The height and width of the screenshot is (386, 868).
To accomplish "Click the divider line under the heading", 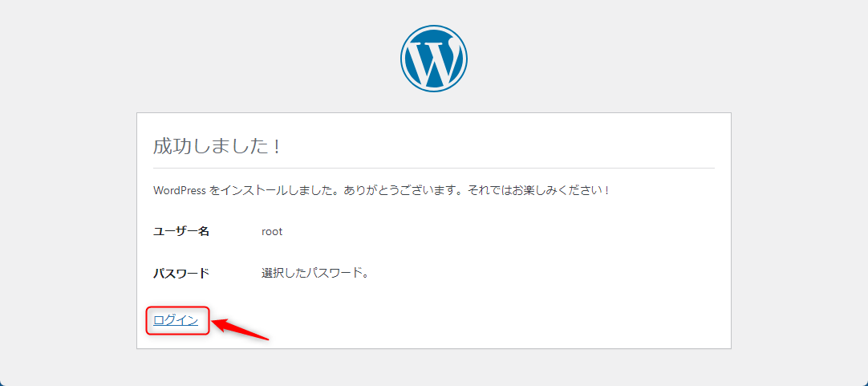I will [x=433, y=169].
